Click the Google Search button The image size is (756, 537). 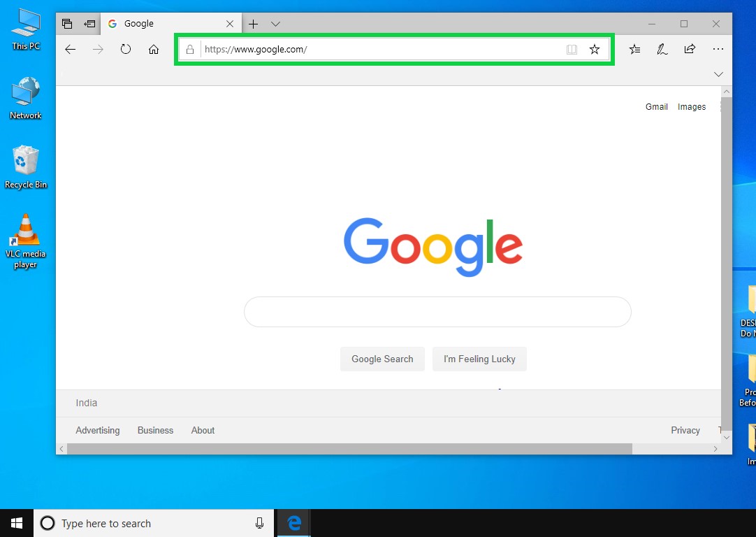(x=382, y=359)
